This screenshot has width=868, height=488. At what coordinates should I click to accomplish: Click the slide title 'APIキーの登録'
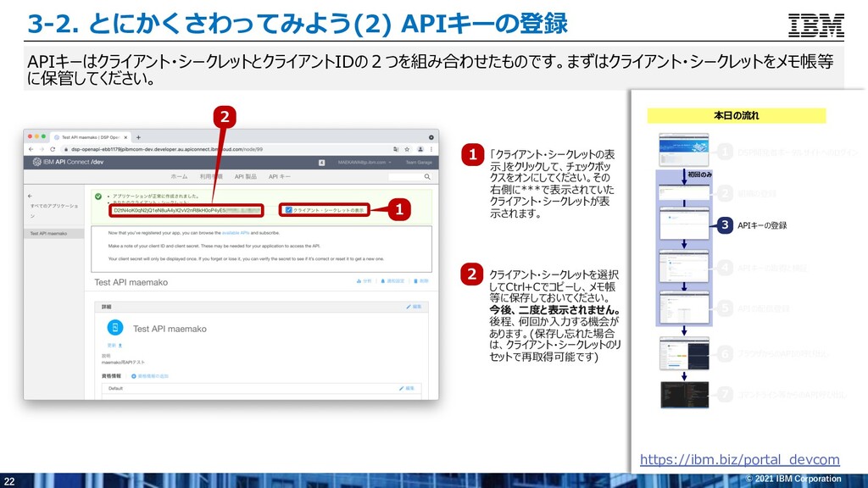click(484, 23)
